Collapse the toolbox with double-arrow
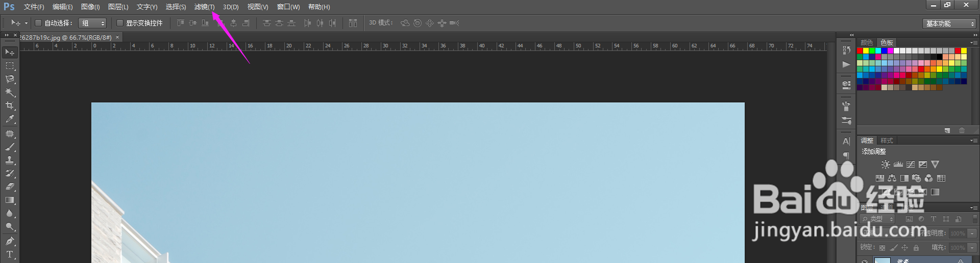The height and width of the screenshot is (263, 980). point(7,35)
